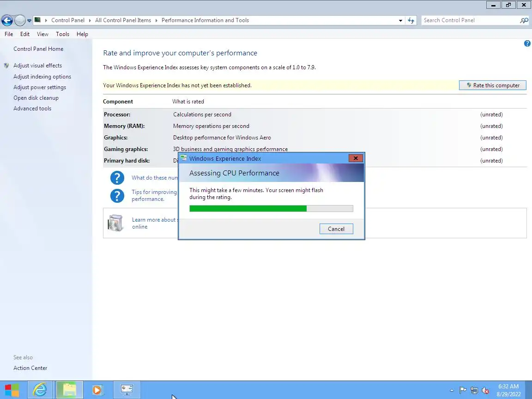Click Rate this computer button
Image resolution: width=532 pixels, height=399 pixels.
pos(493,85)
